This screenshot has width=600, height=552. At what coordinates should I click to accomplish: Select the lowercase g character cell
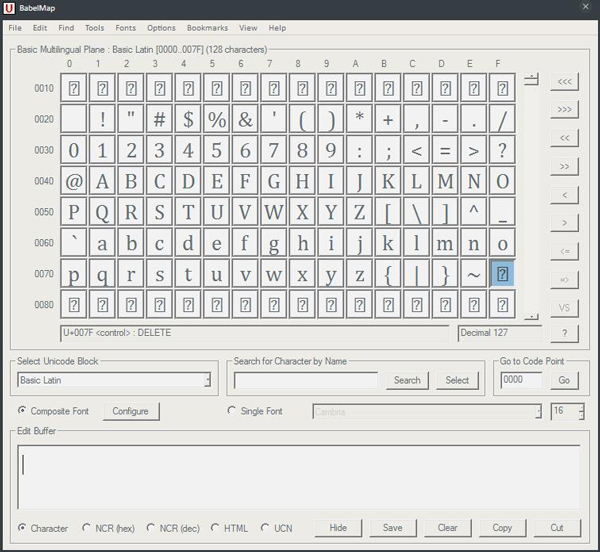274,243
